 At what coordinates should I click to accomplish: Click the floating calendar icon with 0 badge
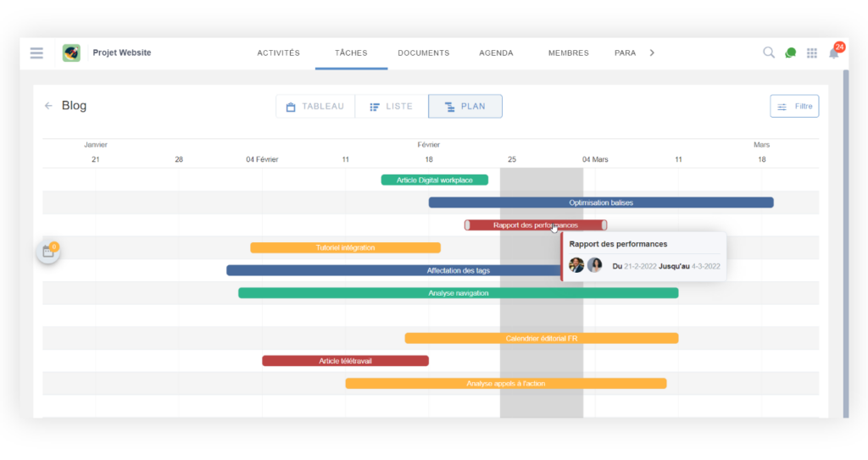pos(48,252)
